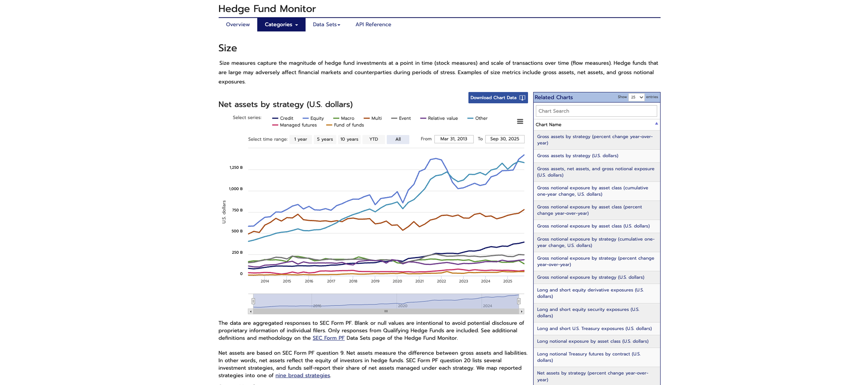Select the All time range button
Image resolution: width=868 pixels, height=385 pixels.
pos(398,139)
